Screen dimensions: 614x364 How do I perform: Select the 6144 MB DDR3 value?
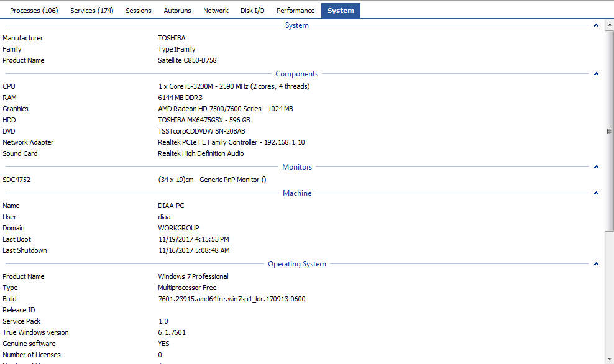180,98
